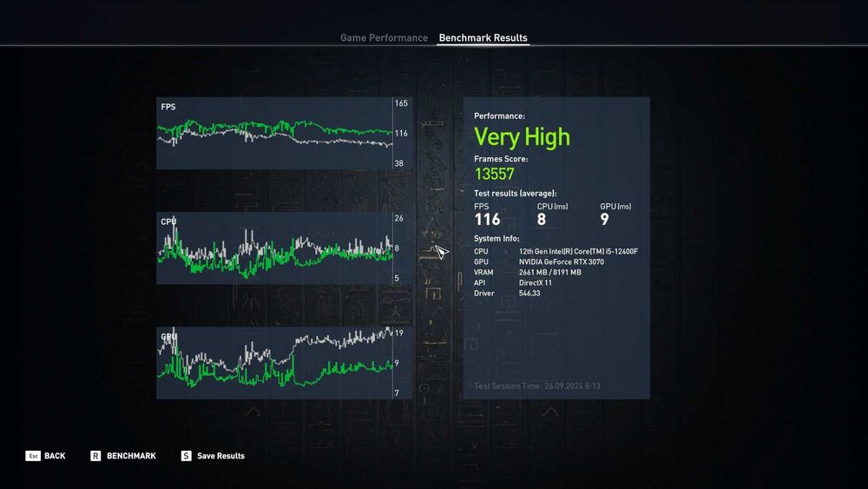The height and width of the screenshot is (489, 868).
Task: Select the Benchmark Results tab
Action: (x=483, y=37)
